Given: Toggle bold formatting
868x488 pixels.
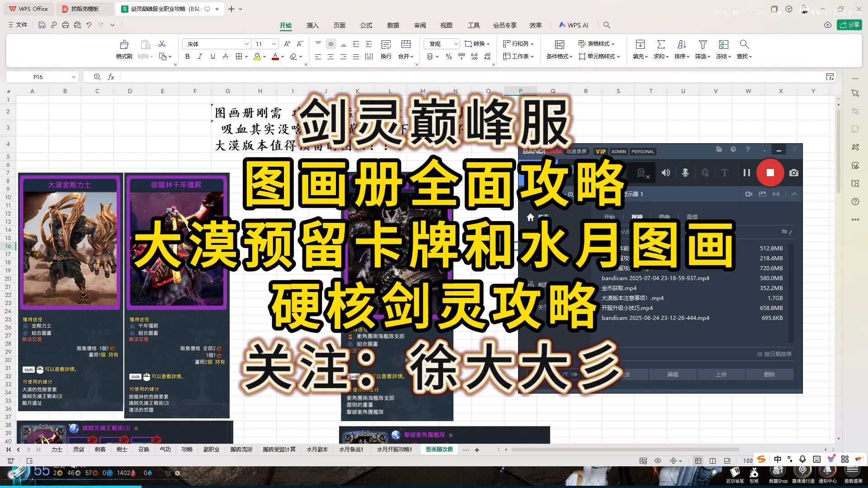Looking at the screenshot, I should [x=187, y=56].
